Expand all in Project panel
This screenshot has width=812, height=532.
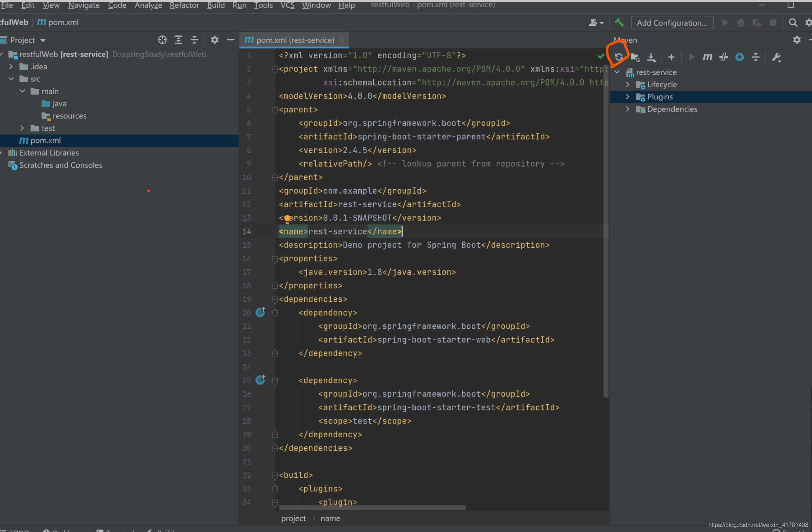178,40
